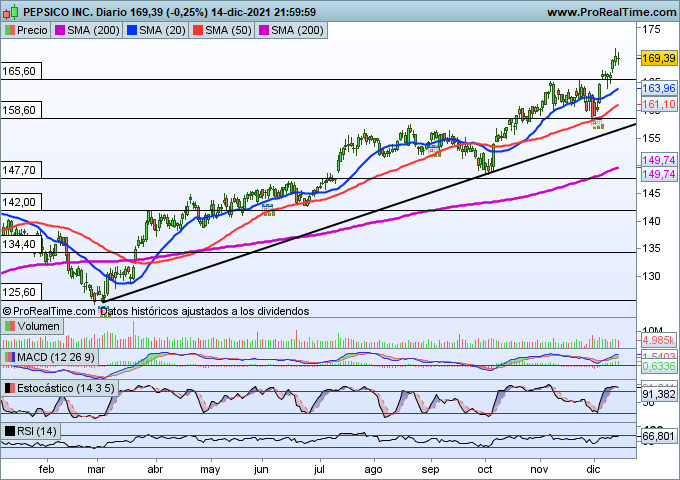680x480 pixels.
Task: Click the 125,60 support level label
Action: click(21, 292)
